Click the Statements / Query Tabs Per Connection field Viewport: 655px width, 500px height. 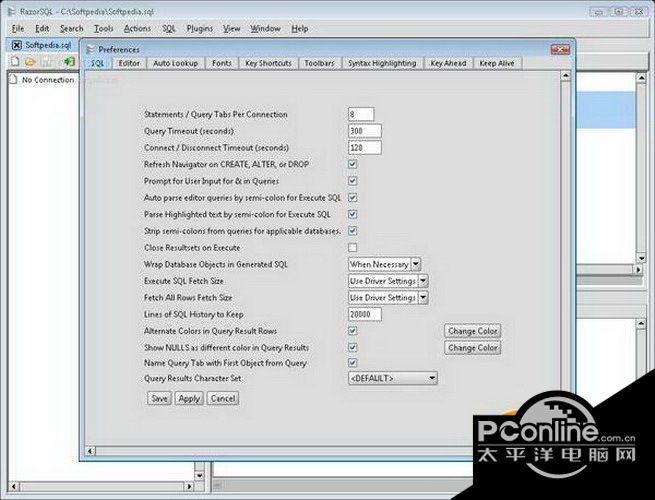[x=361, y=114]
